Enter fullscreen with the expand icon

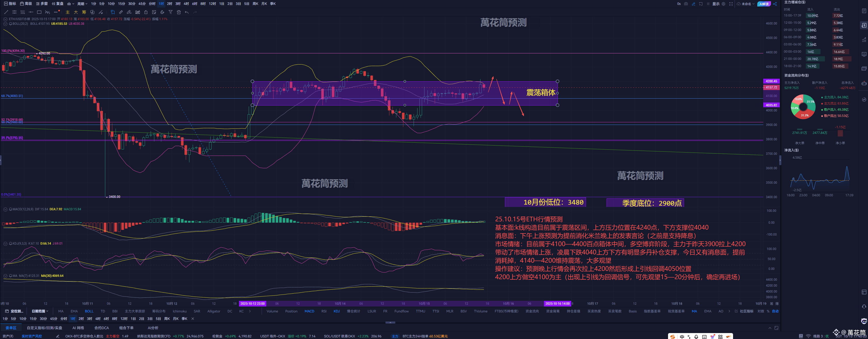[731, 4]
